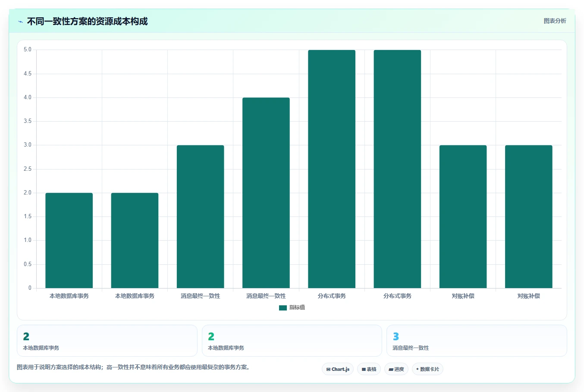584x392 pixels.
Task: Click the 0.5 y-axis tick label
Action: tap(28, 264)
